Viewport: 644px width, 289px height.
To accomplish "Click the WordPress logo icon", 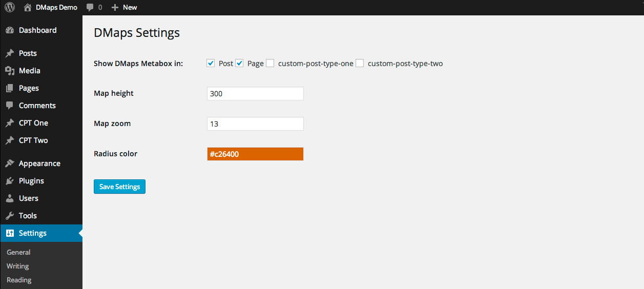I will point(10,7).
